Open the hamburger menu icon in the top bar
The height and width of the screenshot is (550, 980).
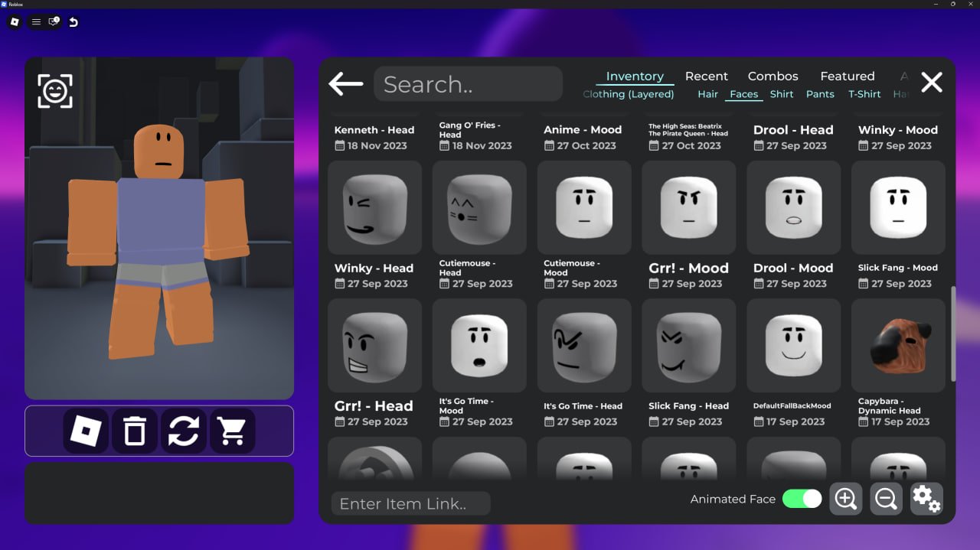(x=36, y=22)
